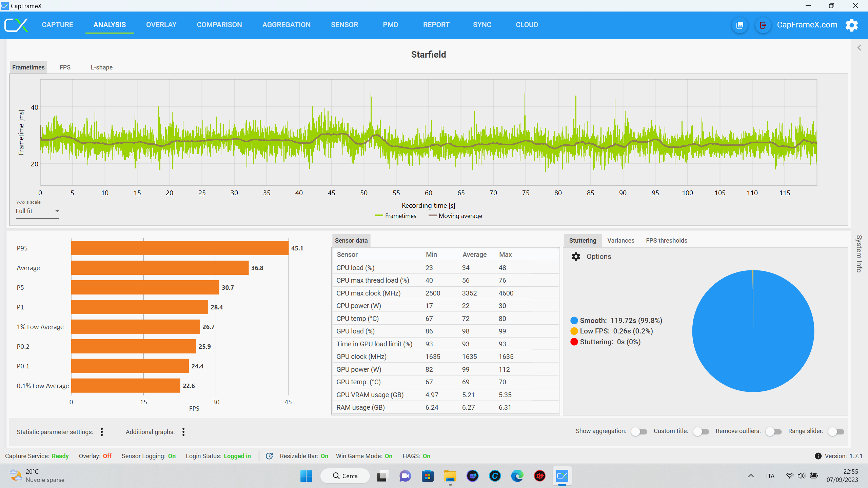Click the ITA language indicator
Screen dimensions: 868x488
pyautogui.click(x=770, y=476)
